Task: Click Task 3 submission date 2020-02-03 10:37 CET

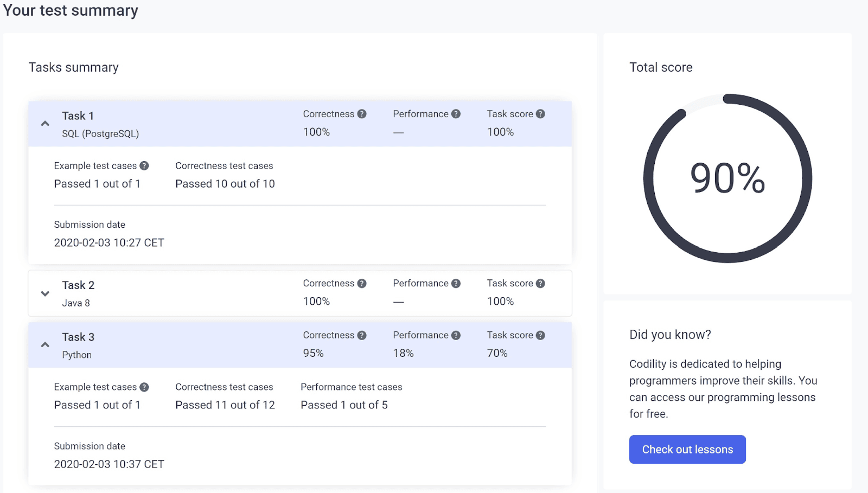Action: pyautogui.click(x=109, y=464)
